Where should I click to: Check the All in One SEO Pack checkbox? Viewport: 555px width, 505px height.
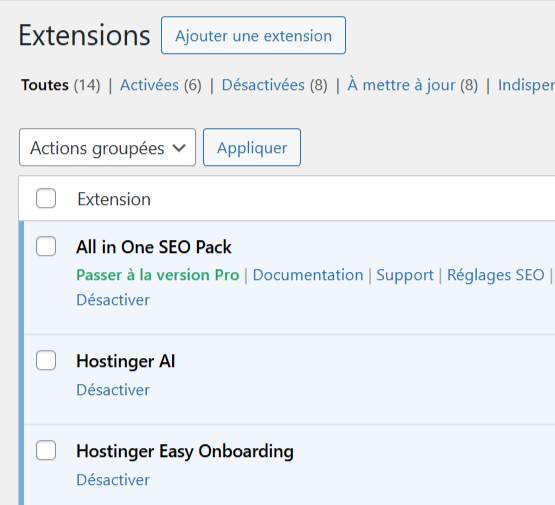(x=46, y=246)
